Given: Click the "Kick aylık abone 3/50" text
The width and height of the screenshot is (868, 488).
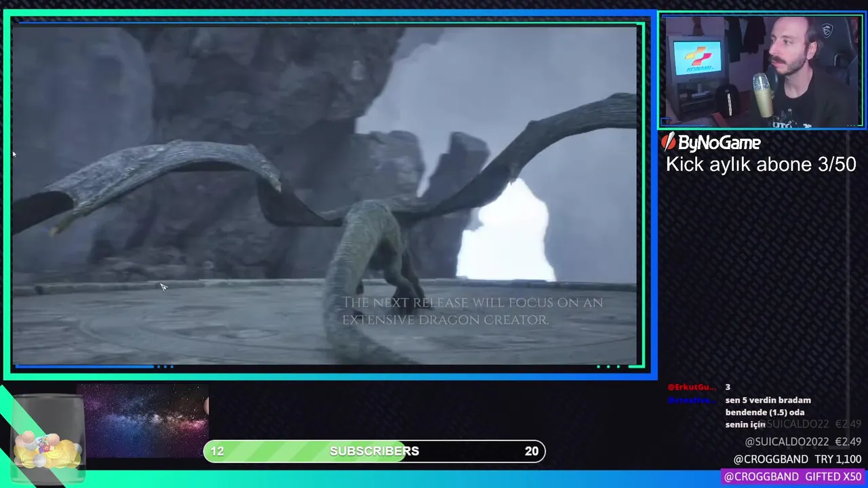Looking at the screenshot, I should (761, 165).
